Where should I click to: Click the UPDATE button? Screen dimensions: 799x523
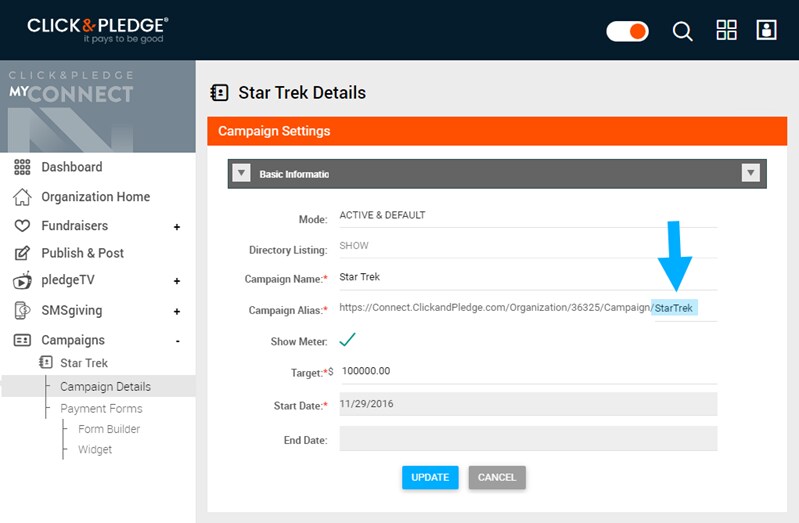430,478
